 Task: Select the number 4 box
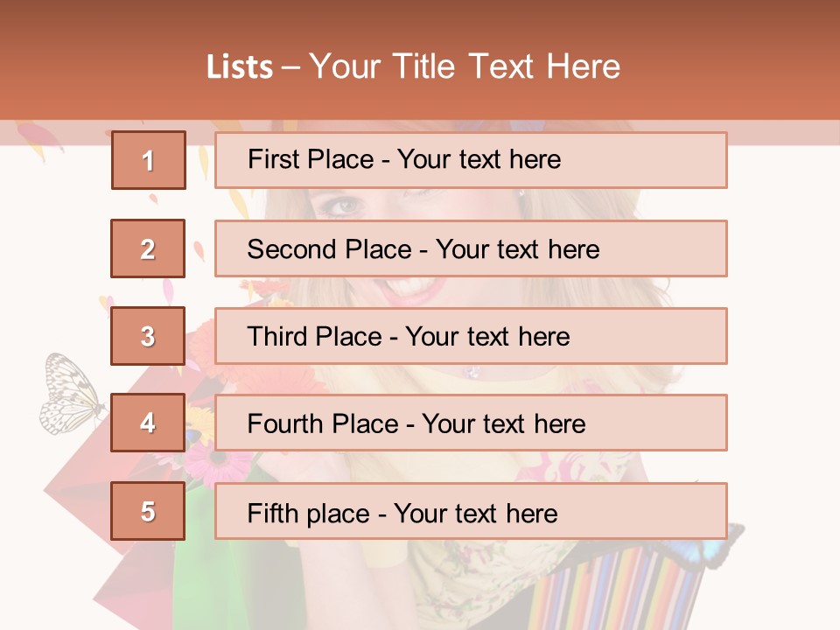coord(148,423)
